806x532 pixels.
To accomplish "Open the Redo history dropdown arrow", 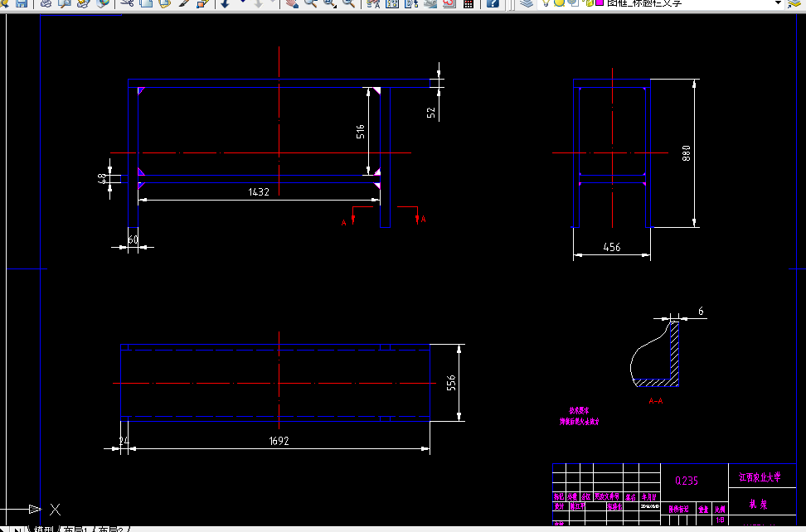I will tap(273, 2).
